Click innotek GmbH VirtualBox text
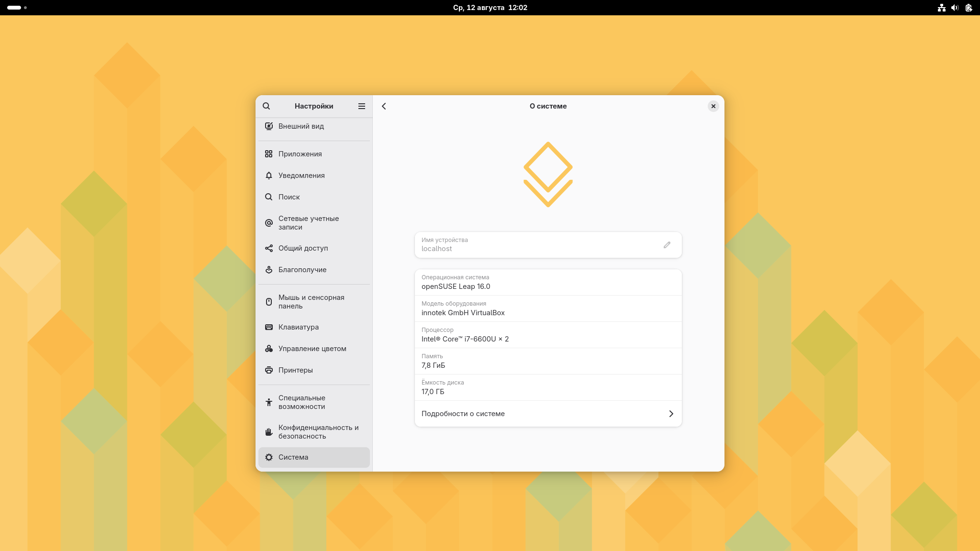This screenshot has width=980, height=551. (x=463, y=313)
